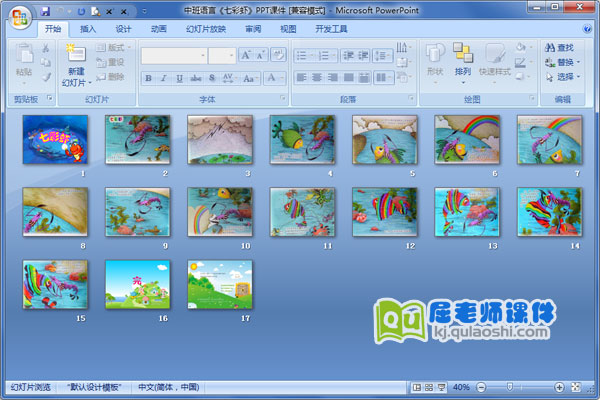Open the font name combo box
Image resolution: width=600 pixels, height=400 pixels.
[x=174, y=56]
